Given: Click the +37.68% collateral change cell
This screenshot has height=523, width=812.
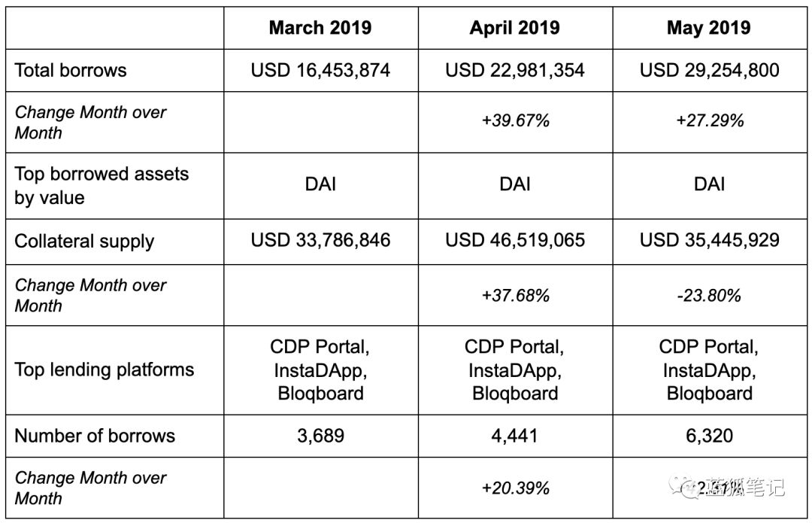Looking at the screenshot, I should [x=515, y=296].
